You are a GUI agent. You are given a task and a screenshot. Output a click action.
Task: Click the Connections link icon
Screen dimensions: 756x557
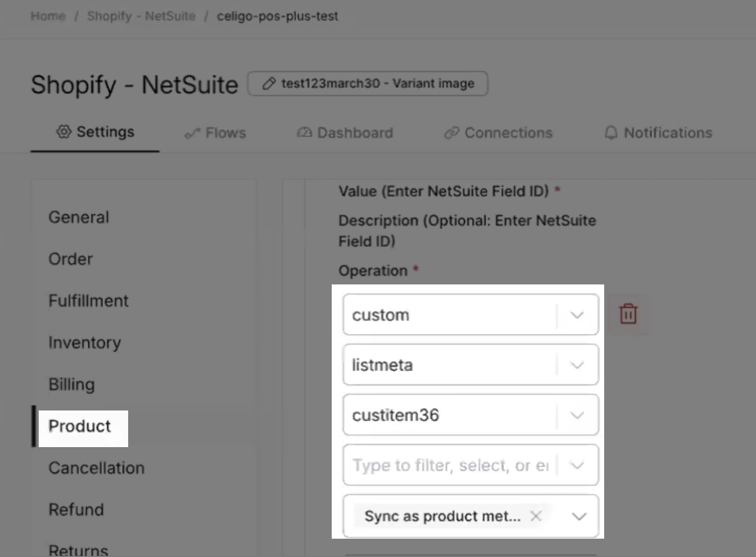(451, 133)
